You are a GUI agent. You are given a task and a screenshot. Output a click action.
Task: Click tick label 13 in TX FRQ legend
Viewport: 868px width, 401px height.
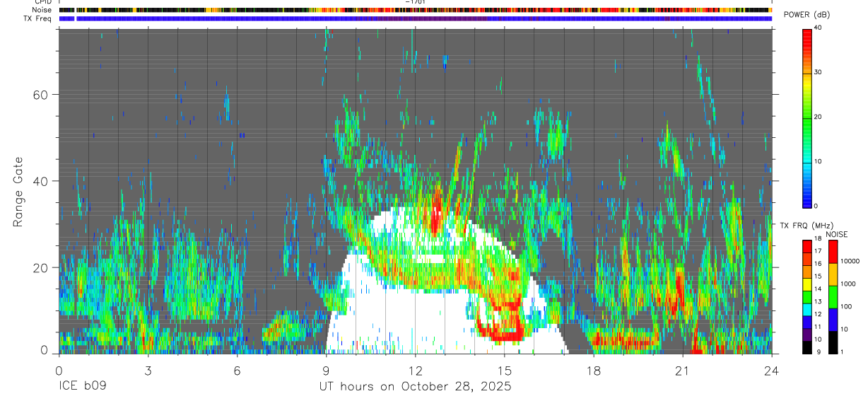(x=818, y=301)
